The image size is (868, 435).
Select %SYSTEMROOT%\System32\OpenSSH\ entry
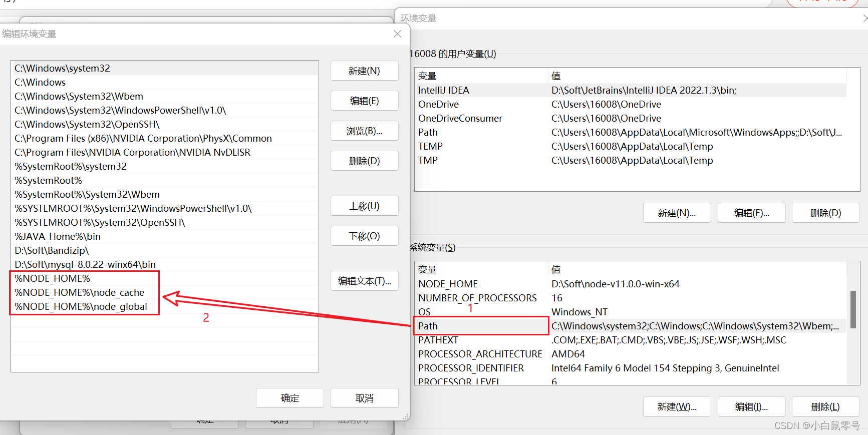click(165, 222)
